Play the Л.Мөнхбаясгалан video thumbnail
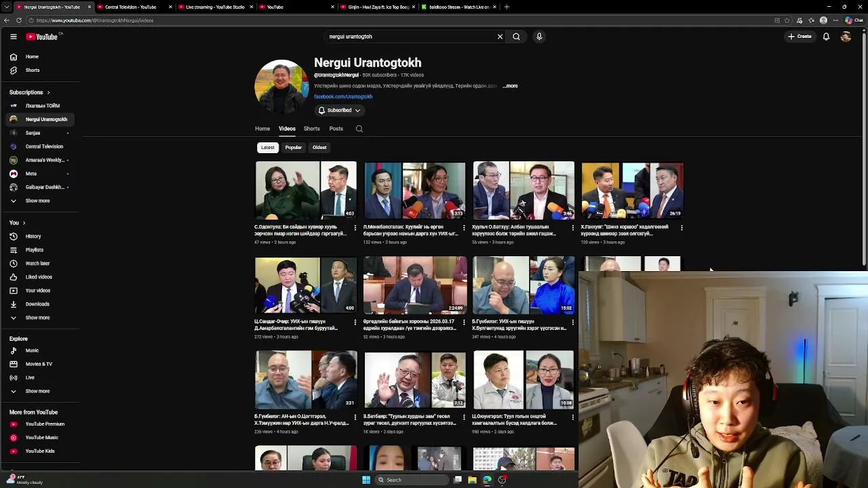868x488 pixels. pyautogui.click(x=414, y=190)
